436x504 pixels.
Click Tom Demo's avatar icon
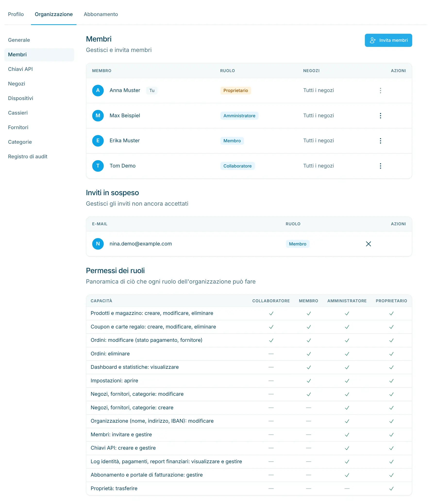click(x=98, y=166)
